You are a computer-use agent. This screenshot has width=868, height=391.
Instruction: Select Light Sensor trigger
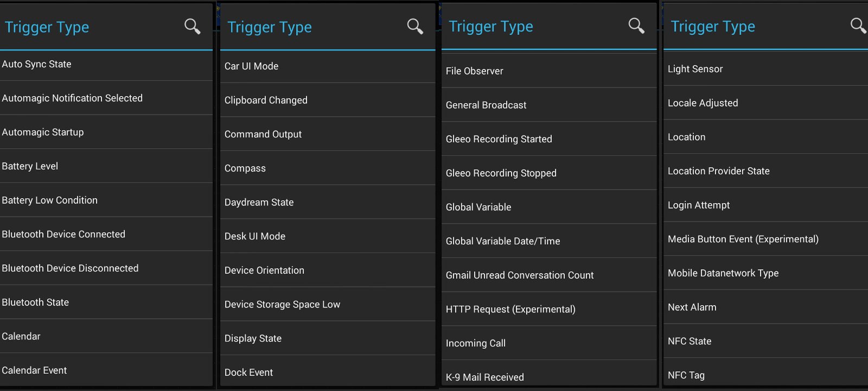pyautogui.click(x=765, y=69)
